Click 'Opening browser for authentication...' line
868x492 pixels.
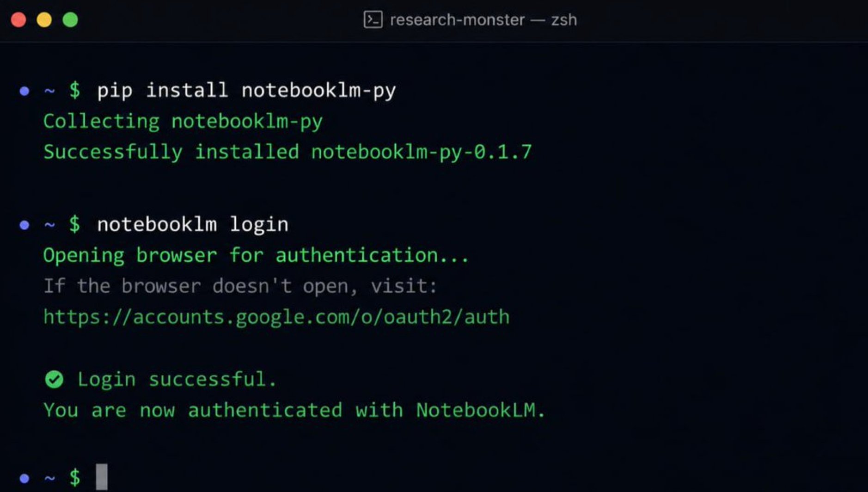tap(256, 255)
